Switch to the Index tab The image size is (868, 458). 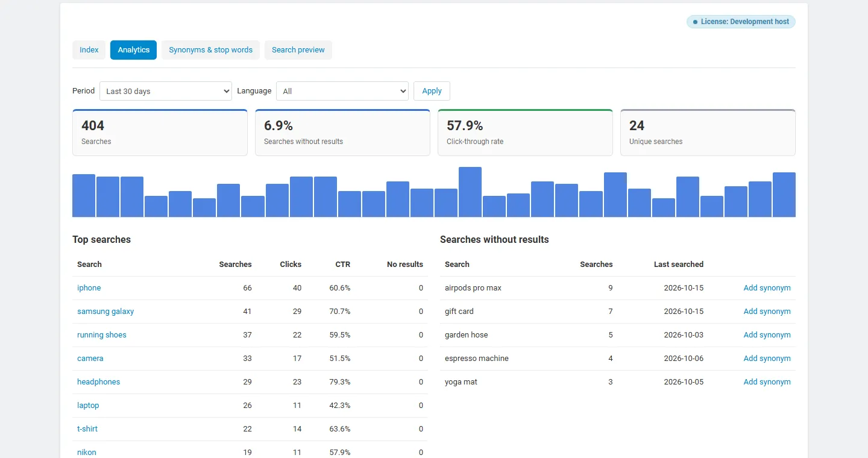[x=89, y=50]
